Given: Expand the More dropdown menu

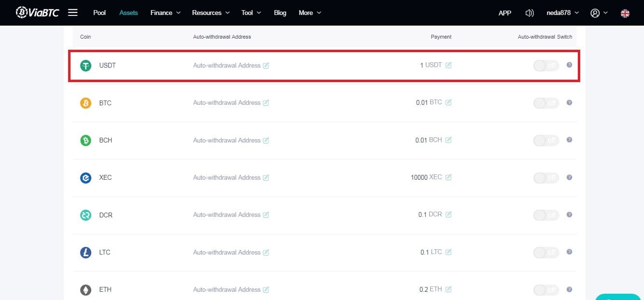Looking at the screenshot, I should click(x=310, y=13).
